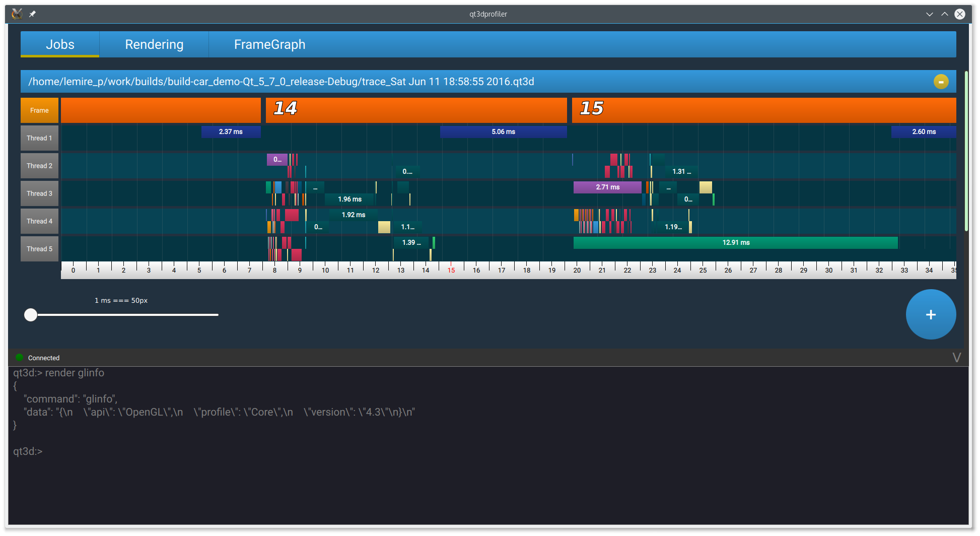This screenshot has width=980, height=536.
Task: Click the round blue plus button
Action: (x=931, y=314)
